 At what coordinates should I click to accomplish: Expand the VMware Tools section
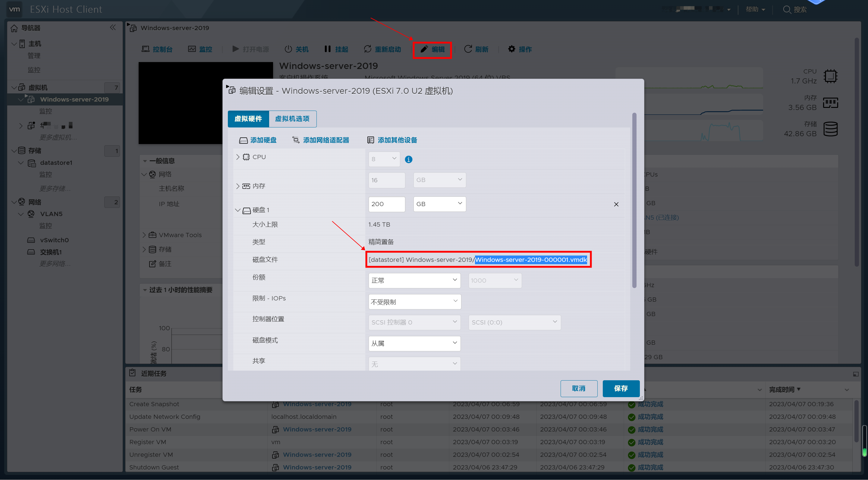144,235
